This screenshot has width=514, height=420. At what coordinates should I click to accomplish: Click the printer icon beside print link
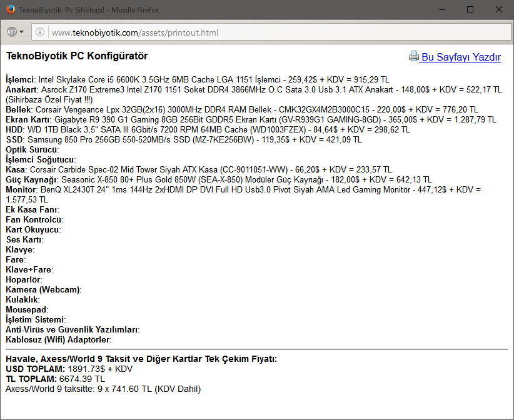tap(414, 56)
